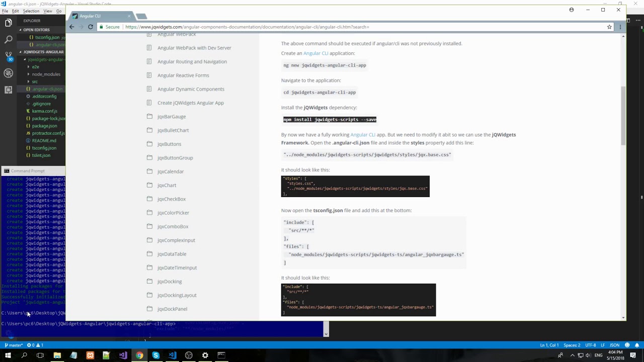Close the Angular CLI browser tab
Viewport: 644px width, 362px height.
[x=129, y=16]
